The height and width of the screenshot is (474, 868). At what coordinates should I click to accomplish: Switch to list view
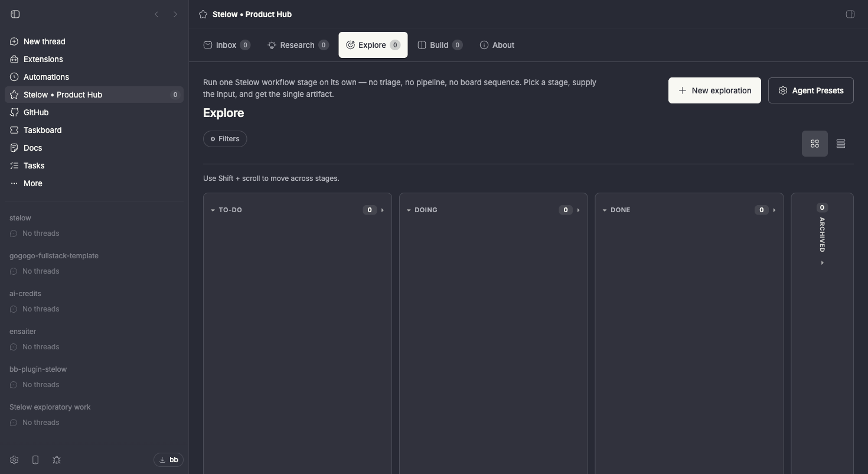tap(841, 144)
